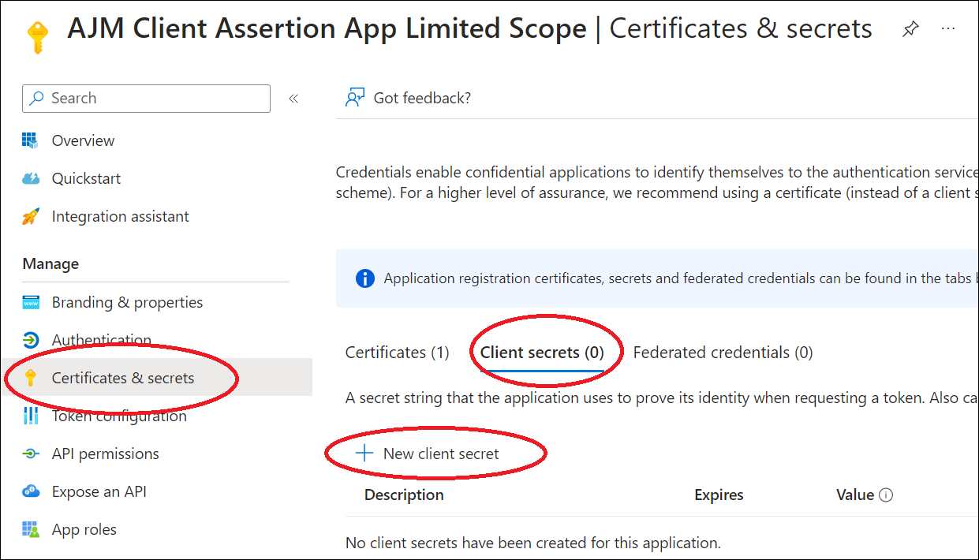
Task: Click the Integration assistant rocket icon
Action: point(31,217)
